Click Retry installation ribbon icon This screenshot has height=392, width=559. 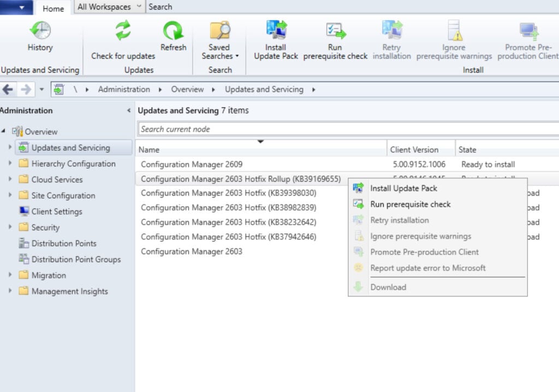392,29
